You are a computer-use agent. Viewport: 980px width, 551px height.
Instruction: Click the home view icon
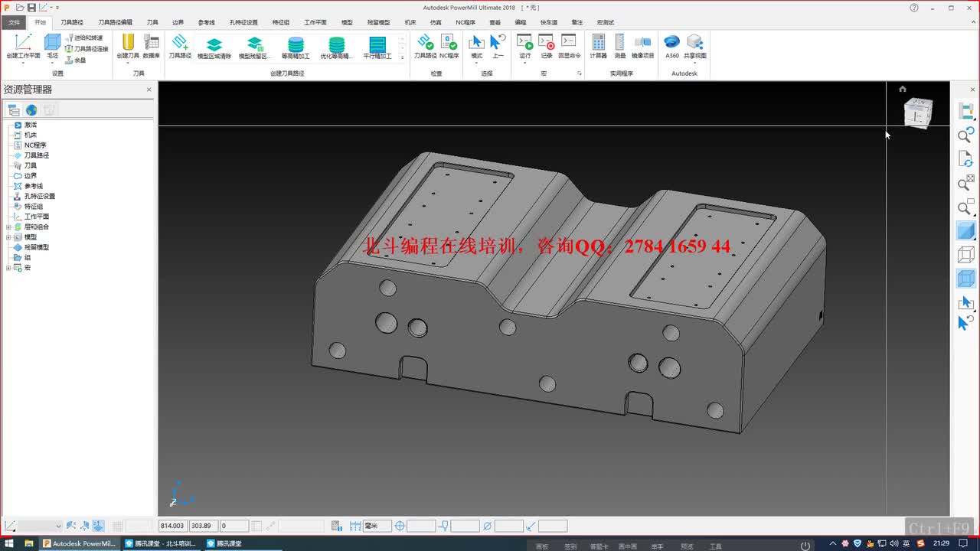[903, 89]
